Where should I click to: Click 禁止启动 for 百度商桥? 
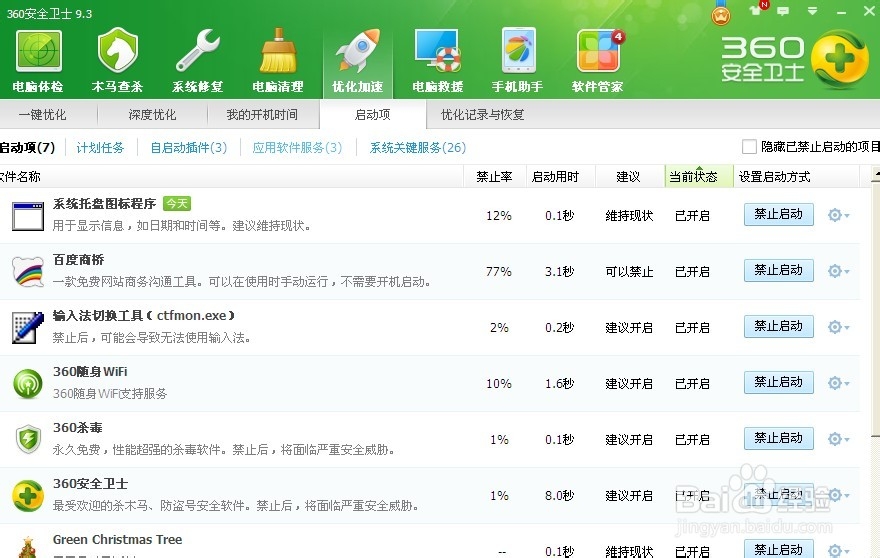pos(778,271)
